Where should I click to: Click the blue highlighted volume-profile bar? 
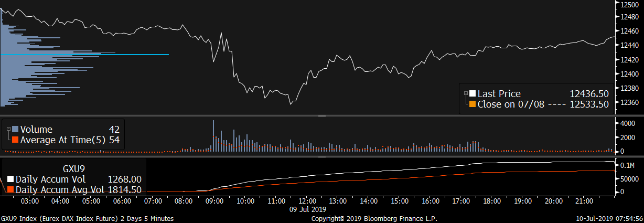84,55
